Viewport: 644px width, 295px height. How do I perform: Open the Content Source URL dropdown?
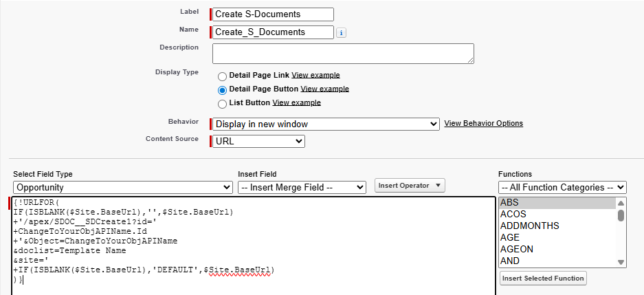258,142
